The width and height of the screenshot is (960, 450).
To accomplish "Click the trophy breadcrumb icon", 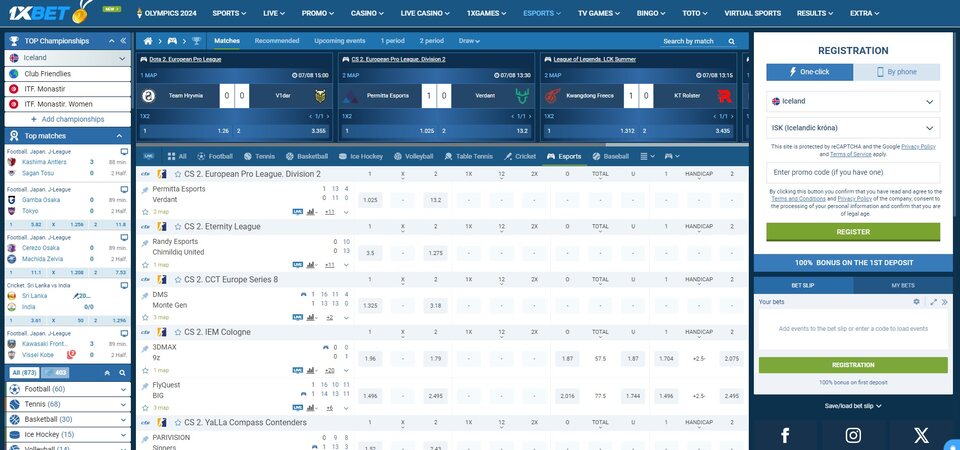I will tap(196, 41).
